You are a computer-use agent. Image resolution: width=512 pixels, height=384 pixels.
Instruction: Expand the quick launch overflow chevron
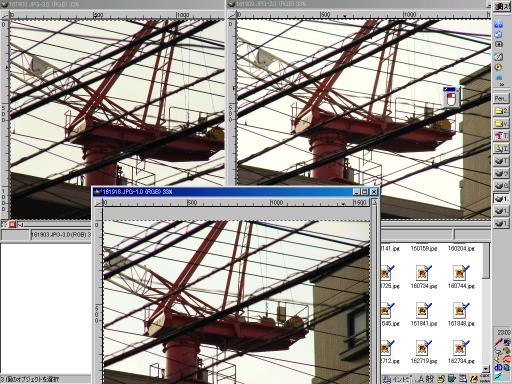(x=501, y=85)
